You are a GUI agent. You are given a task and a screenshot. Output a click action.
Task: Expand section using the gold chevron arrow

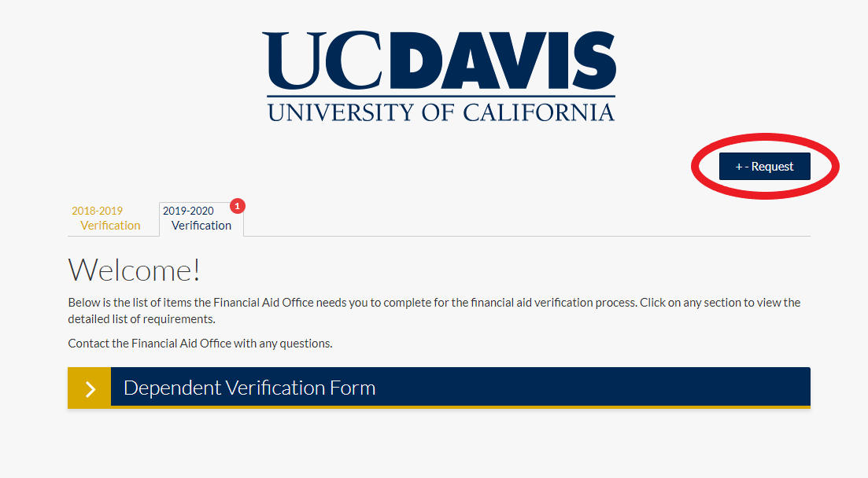click(x=90, y=388)
